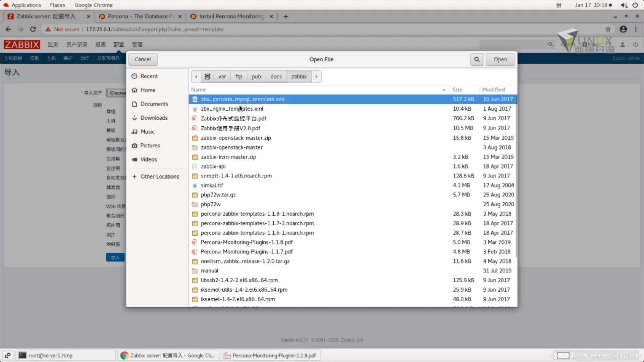Select the pub path segment
The height and width of the screenshot is (362, 644).
pos(256,76)
